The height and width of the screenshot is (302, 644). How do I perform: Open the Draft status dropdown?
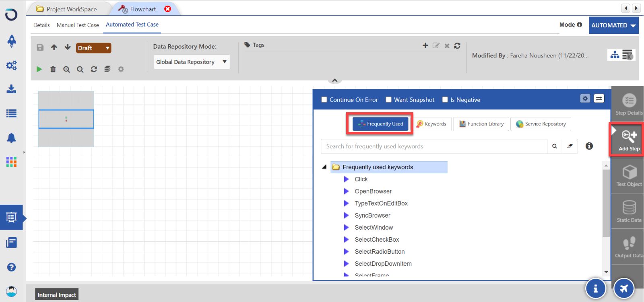coord(93,48)
